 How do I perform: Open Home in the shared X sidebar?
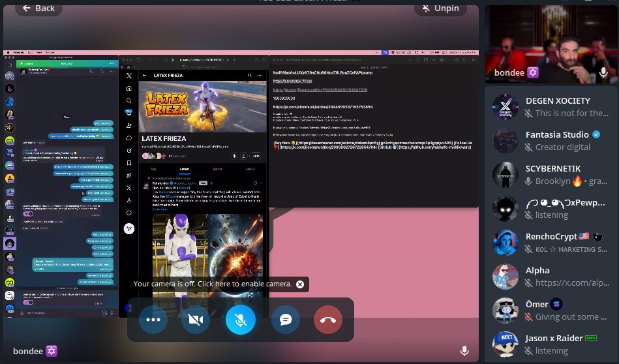129,89
